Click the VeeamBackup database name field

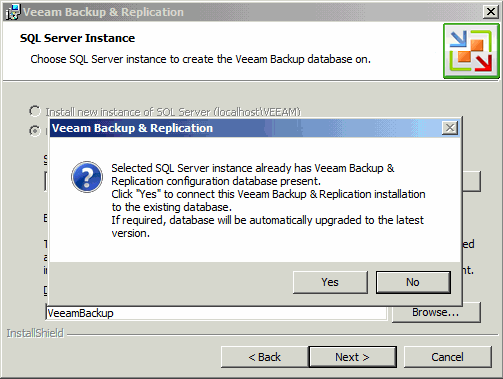pyautogui.click(x=217, y=313)
